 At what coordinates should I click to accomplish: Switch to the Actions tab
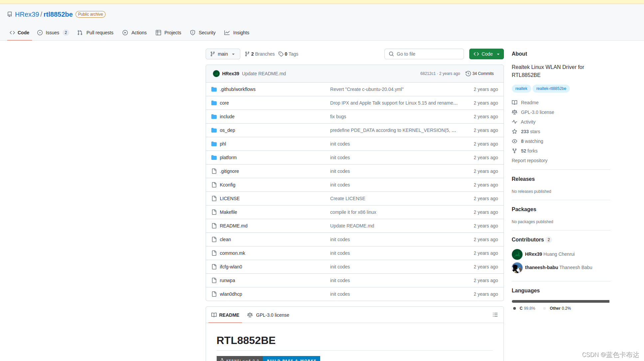135,33
